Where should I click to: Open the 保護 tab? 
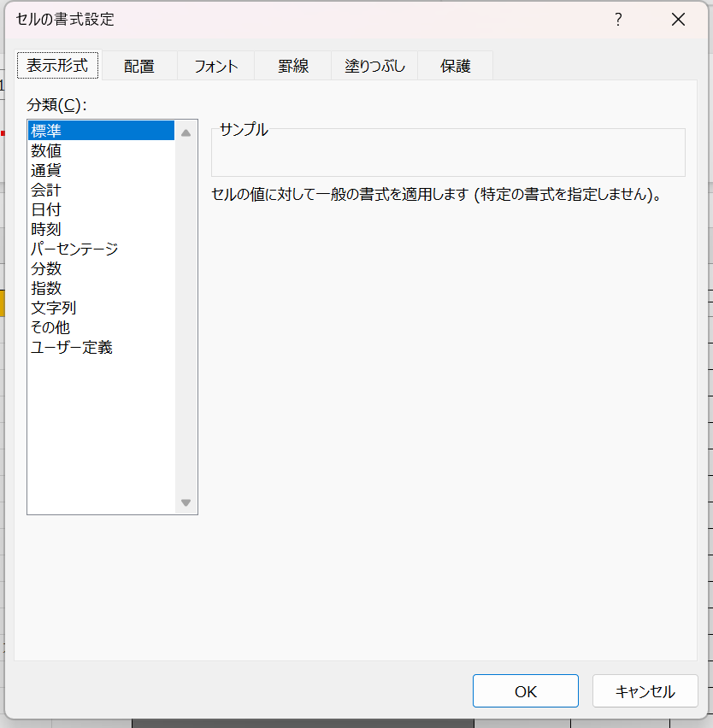(455, 66)
